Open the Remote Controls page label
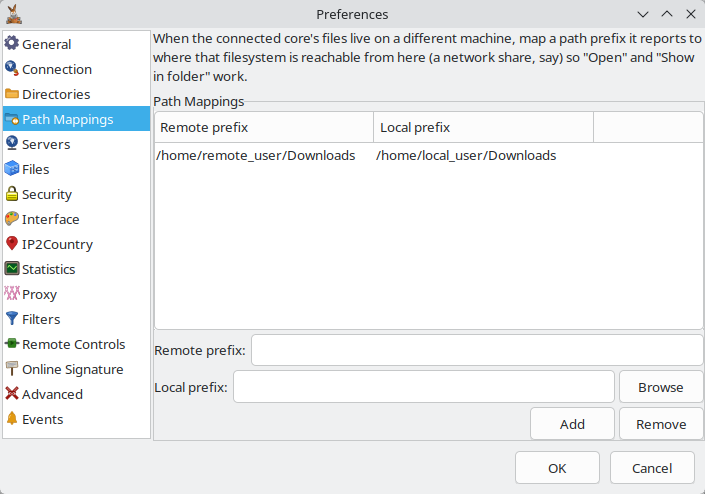Viewport: 705px width, 494px height. [x=74, y=344]
